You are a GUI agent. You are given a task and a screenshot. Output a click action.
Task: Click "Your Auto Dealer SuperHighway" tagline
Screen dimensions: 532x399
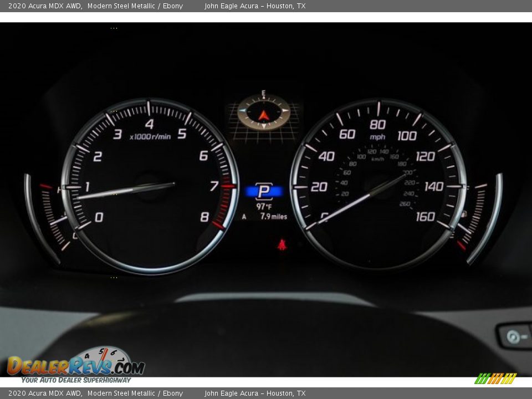tap(76, 380)
